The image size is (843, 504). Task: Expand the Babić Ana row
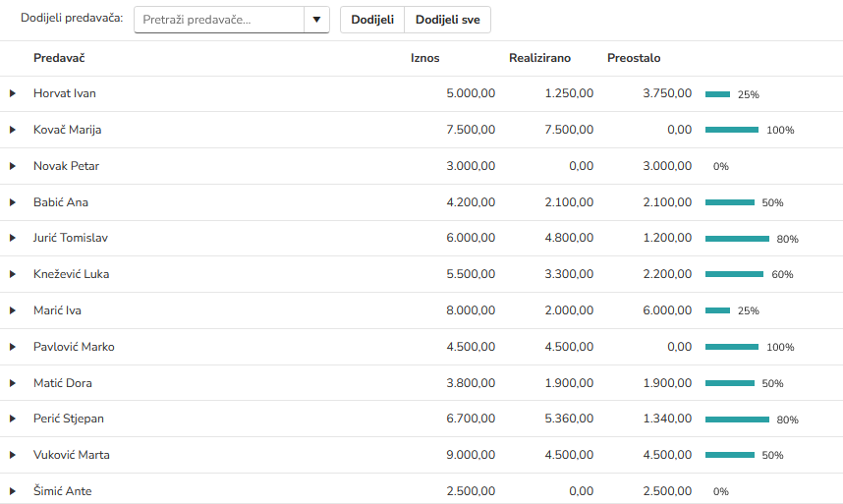click(x=13, y=202)
